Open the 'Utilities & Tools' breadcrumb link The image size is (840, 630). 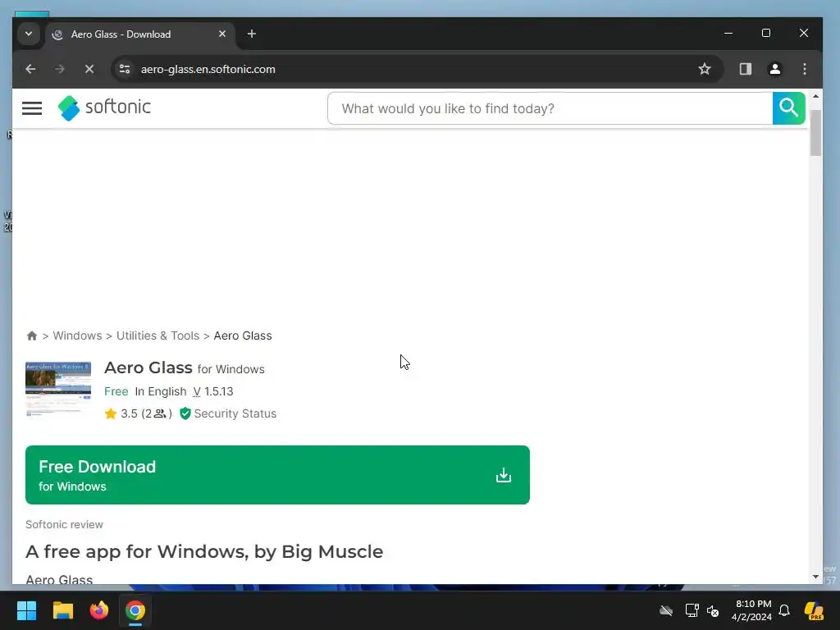click(157, 336)
